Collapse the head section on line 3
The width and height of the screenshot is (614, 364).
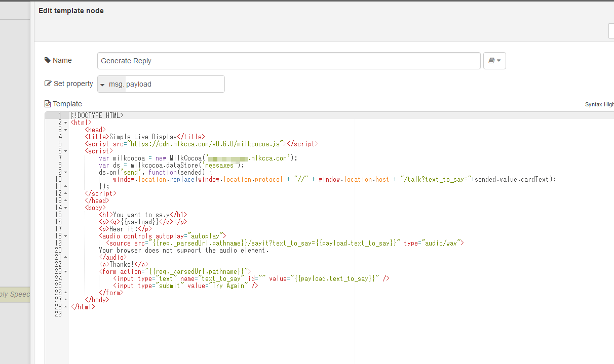coord(66,130)
